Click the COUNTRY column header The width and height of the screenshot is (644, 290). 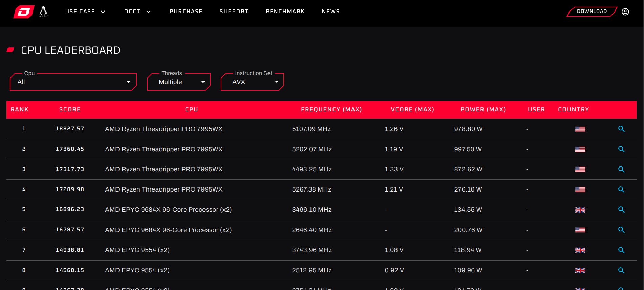(574, 110)
